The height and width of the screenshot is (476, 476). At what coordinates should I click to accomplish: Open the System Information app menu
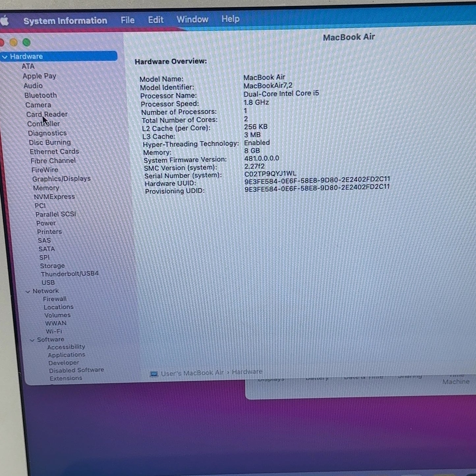[x=65, y=21]
